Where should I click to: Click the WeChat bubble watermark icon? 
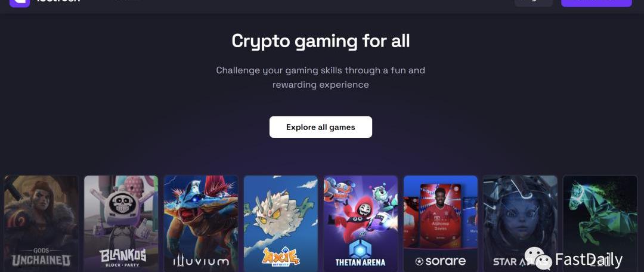(538, 258)
